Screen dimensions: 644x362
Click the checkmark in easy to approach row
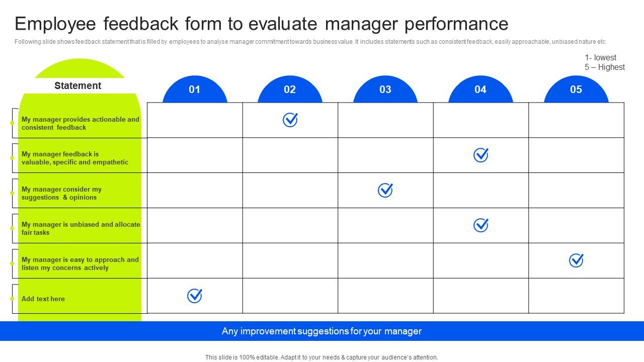coord(576,260)
